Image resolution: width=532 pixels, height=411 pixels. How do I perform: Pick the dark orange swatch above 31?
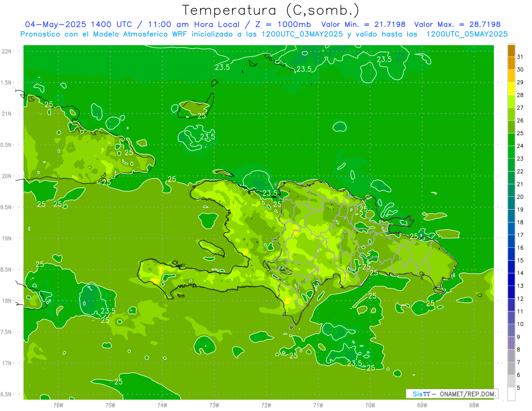[x=511, y=51]
